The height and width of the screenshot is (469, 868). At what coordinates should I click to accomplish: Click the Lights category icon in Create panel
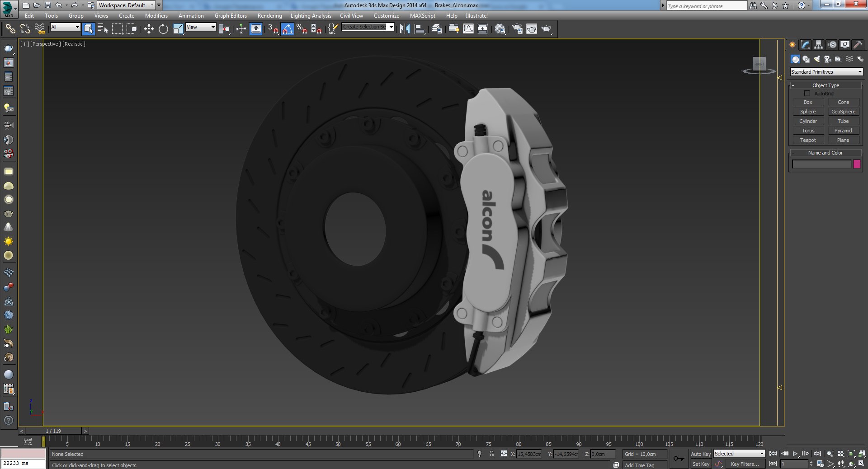817,59
